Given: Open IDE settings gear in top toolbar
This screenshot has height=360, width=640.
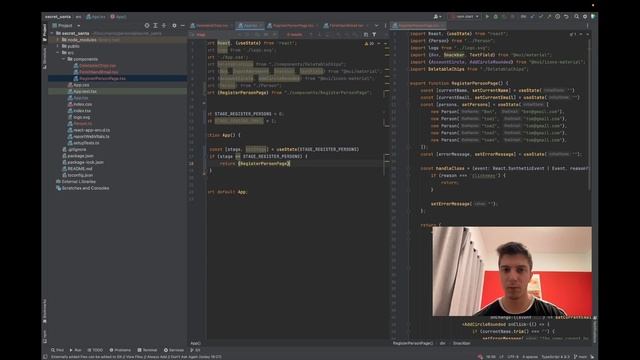Looking at the screenshot, I should coord(585,17).
